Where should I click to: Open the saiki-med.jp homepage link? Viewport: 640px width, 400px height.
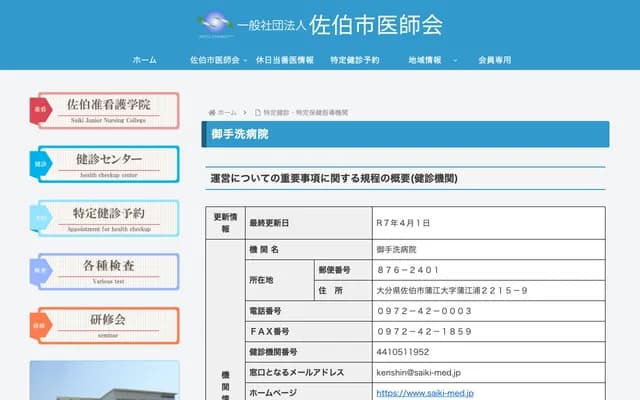[x=419, y=392]
